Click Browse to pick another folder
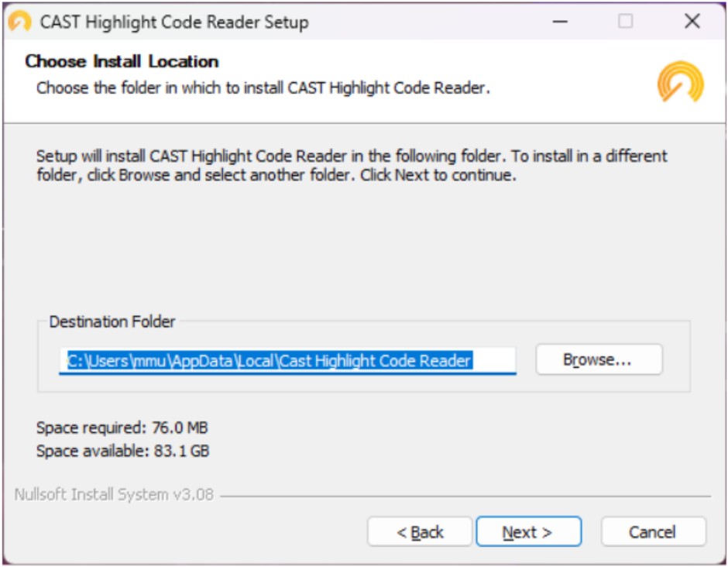 pos(599,360)
